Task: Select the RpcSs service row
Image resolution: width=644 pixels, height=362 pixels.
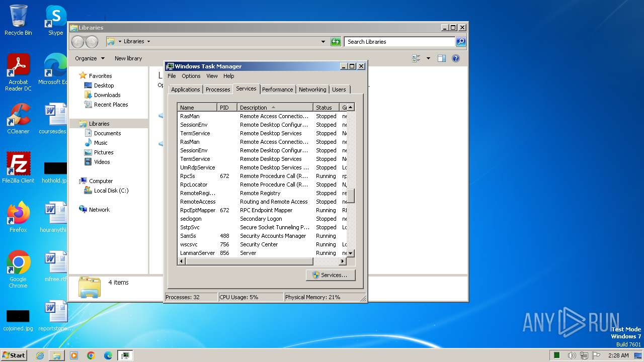Action: pyautogui.click(x=263, y=176)
